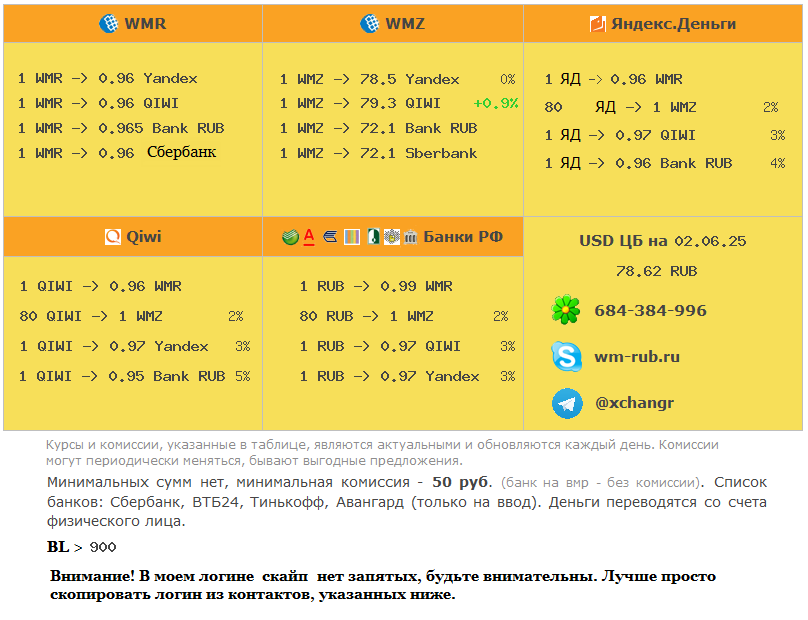Select the rate 1 WMR -> 0.96 Yandex
The image size is (808, 620).
click(108, 78)
